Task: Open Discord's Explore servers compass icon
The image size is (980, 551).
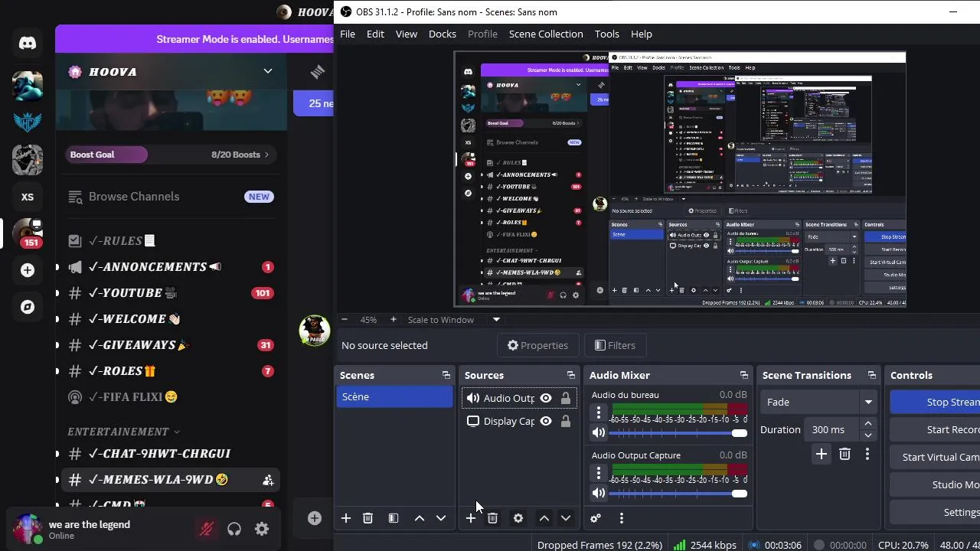Action: pyautogui.click(x=28, y=307)
